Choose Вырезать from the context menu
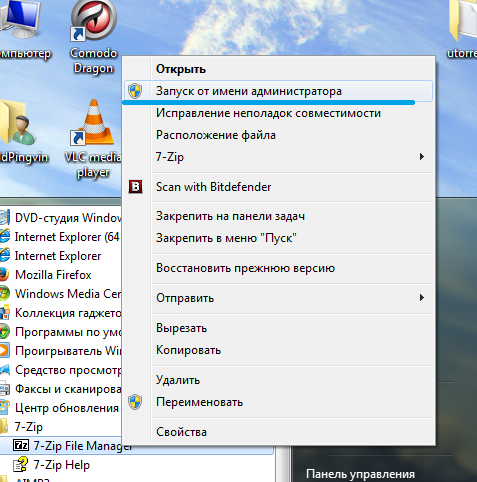The image size is (477, 482). point(278,328)
